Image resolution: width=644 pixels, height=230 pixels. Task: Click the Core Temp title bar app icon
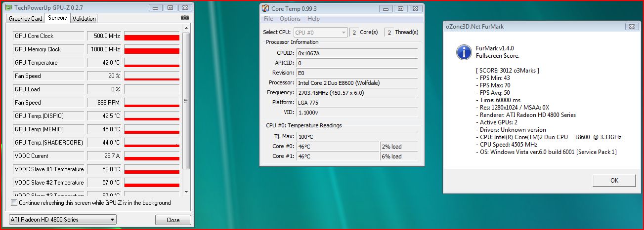point(265,8)
